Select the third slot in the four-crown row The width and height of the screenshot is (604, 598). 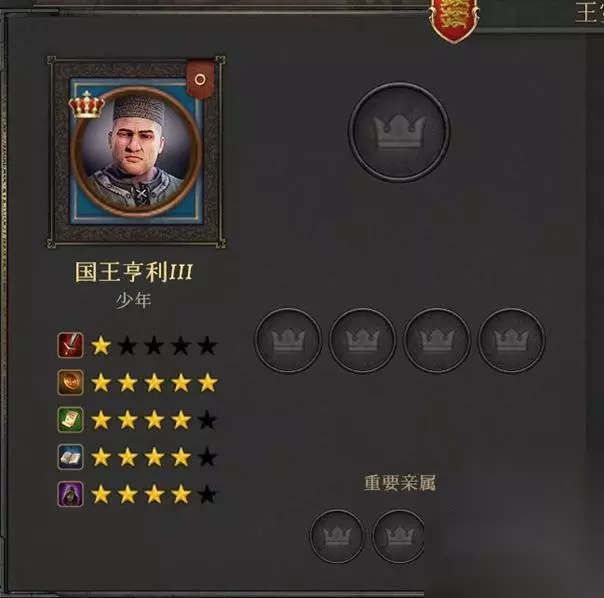pos(437,340)
